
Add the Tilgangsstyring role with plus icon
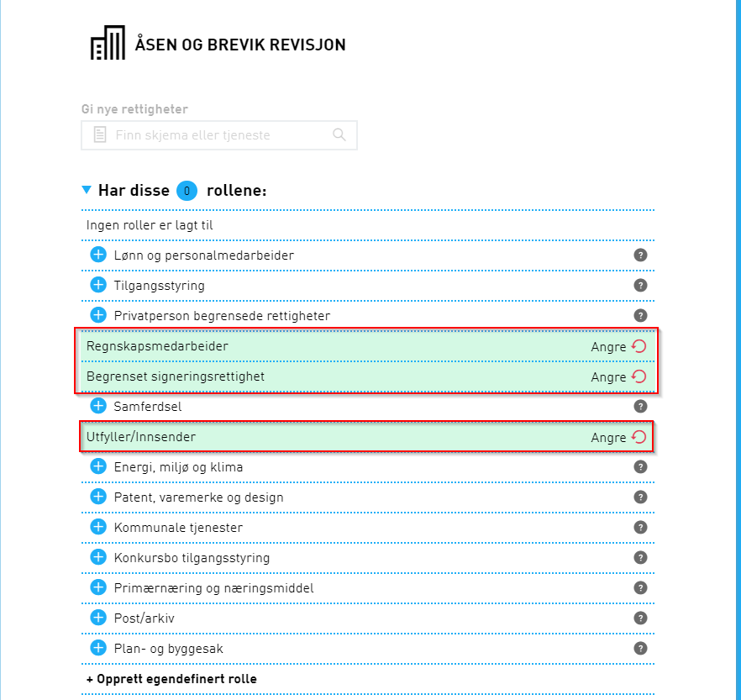pyautogui.click(x=98, y=285)
